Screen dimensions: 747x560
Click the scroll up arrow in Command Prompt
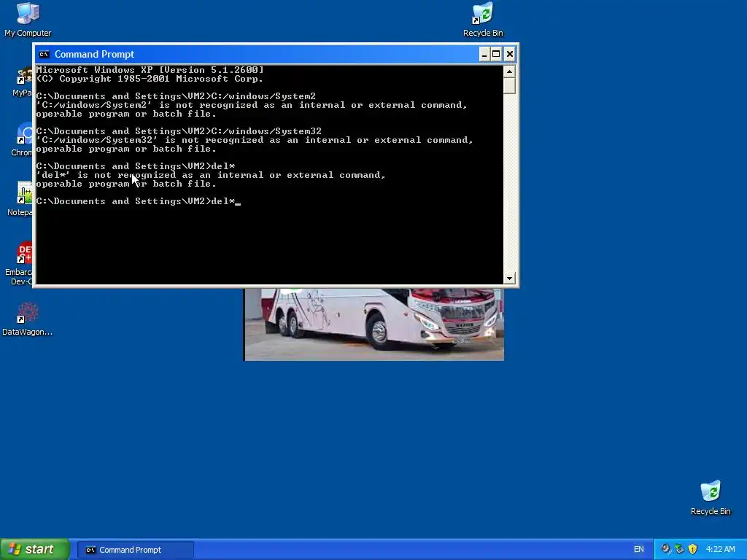pos(509,71)
